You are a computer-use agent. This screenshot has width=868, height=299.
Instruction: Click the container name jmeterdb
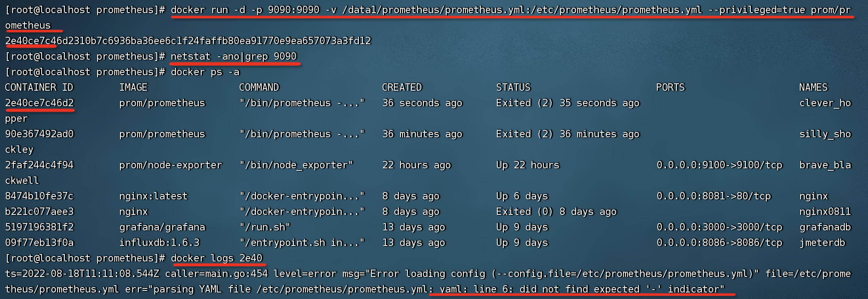click(x=822, y=243)
